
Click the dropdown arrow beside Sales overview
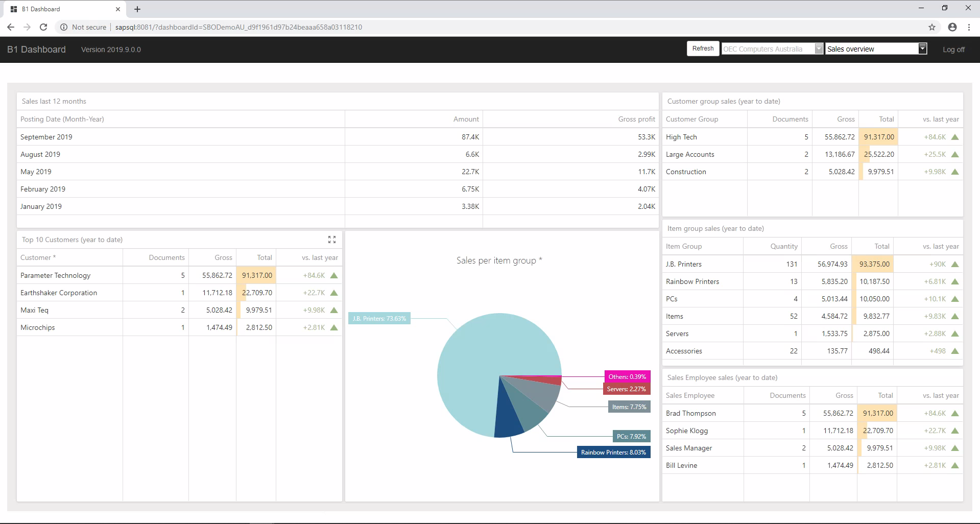(922, 49)
